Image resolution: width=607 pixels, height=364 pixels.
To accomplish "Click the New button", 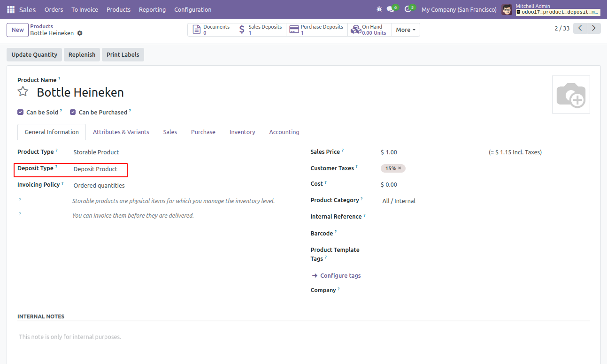I will (17, 30).
